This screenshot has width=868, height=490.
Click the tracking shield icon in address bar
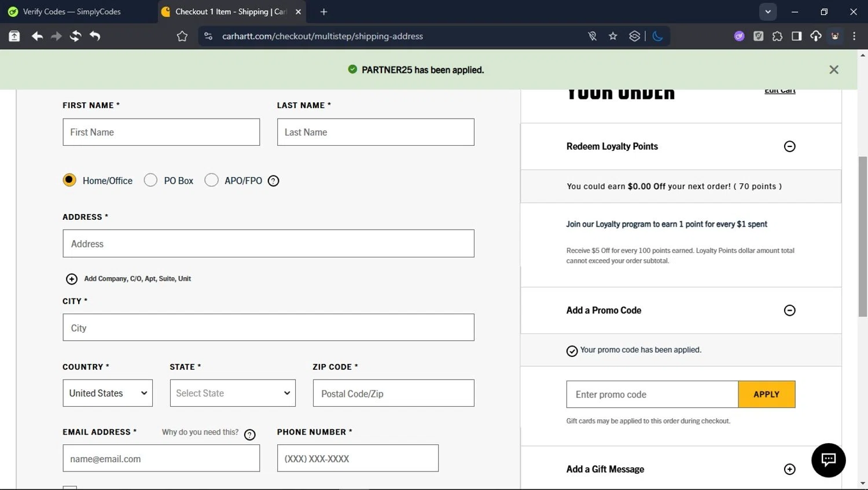point(593,36)
